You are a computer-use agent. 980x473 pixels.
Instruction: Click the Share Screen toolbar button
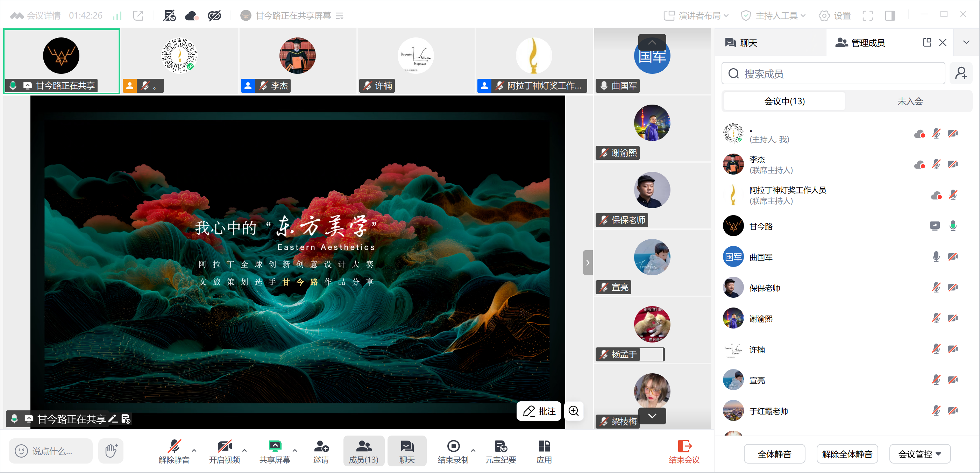coord(275,452)
